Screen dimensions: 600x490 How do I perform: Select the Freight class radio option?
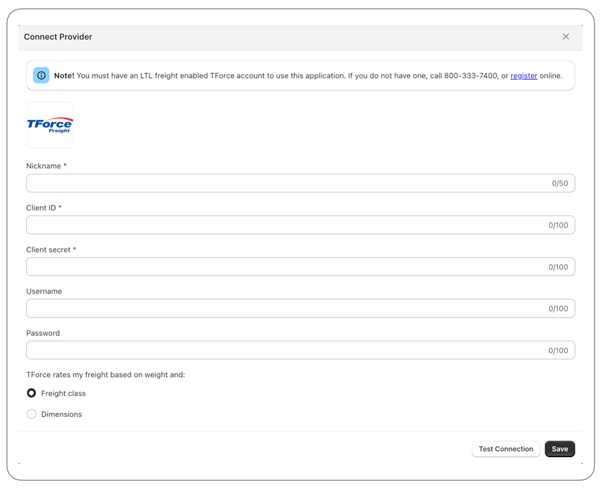coord(31,393)
